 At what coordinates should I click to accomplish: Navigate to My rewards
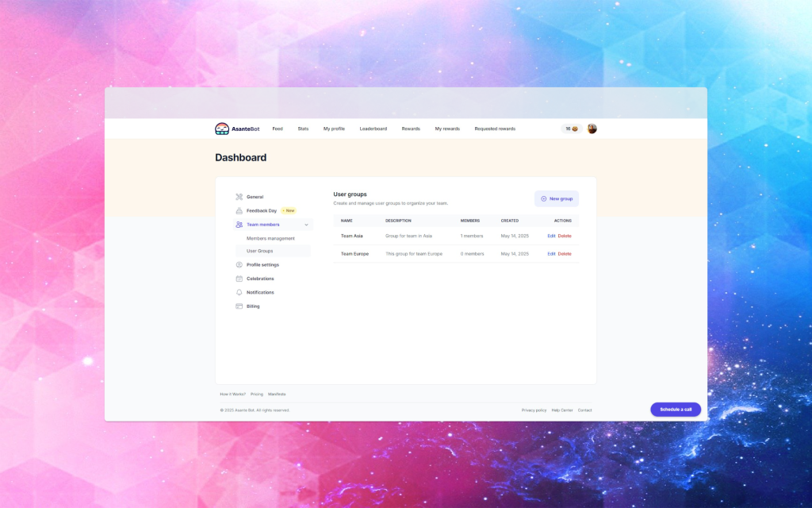pos(447,129)
